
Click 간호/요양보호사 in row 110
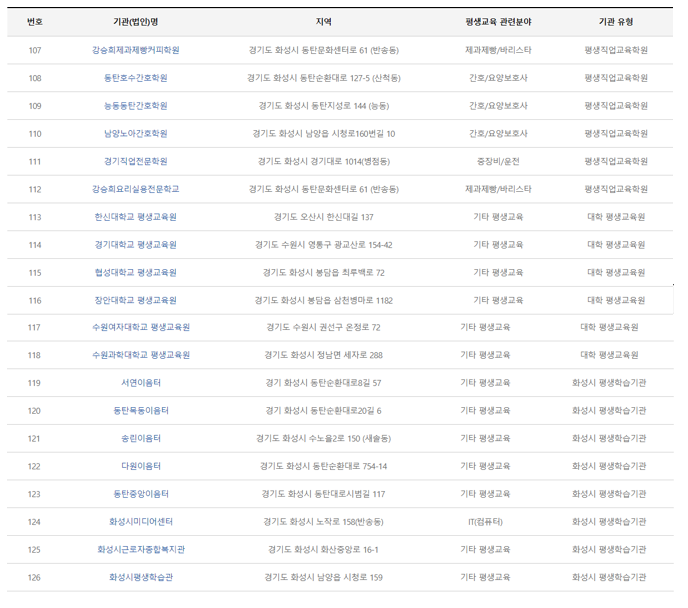[x=498, y=133]
